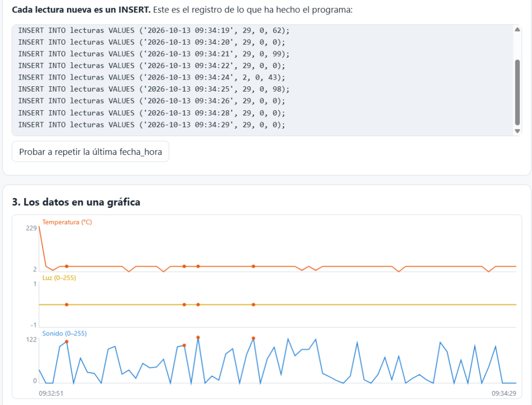Image resolution: width=532 pixels, height=405 pixels.
Task: Click the first orange marker on the Luz line
Action: pos(66,305)
